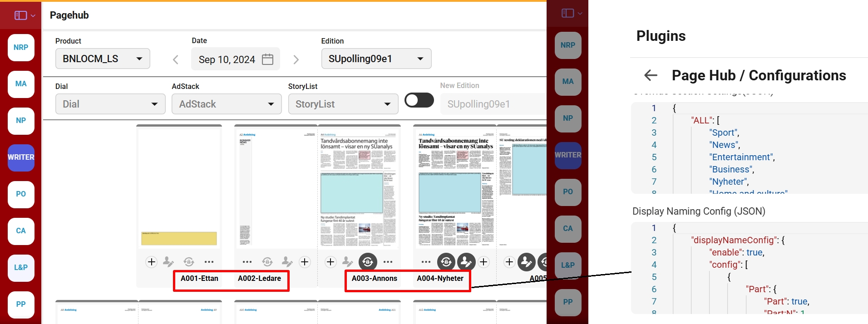
Task: Click the sidebar panel icon next to Pagehub
Action: (x=21, y=15)
